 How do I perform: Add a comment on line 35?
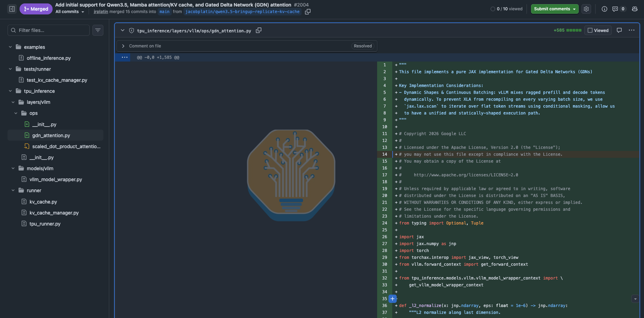coord(393,299)
